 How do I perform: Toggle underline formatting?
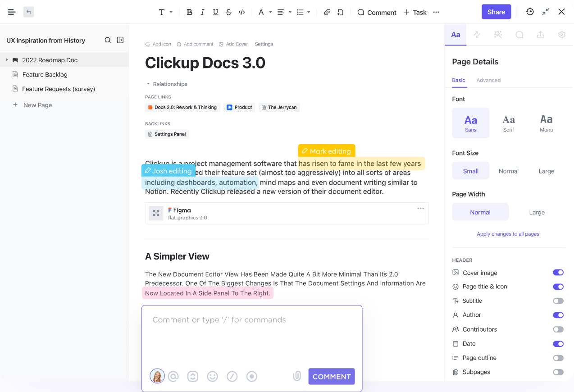coord(215,12)
